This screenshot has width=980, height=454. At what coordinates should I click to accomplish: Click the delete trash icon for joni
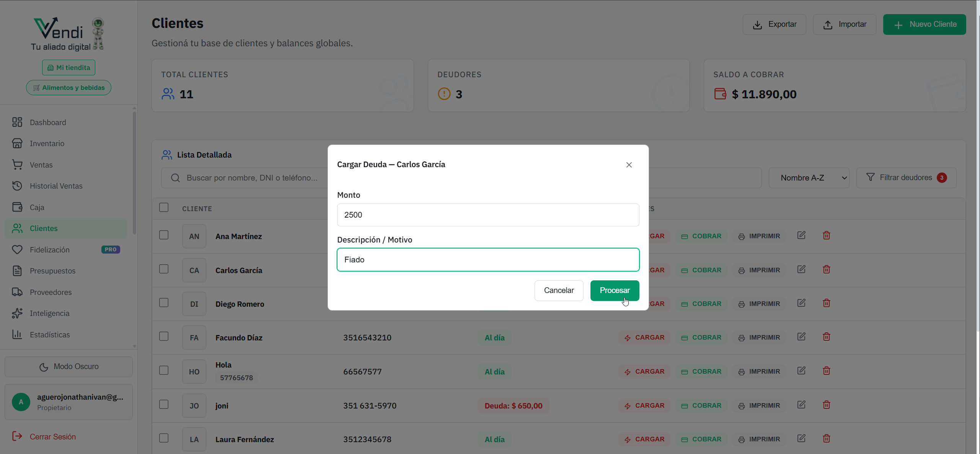pos(826,405)
